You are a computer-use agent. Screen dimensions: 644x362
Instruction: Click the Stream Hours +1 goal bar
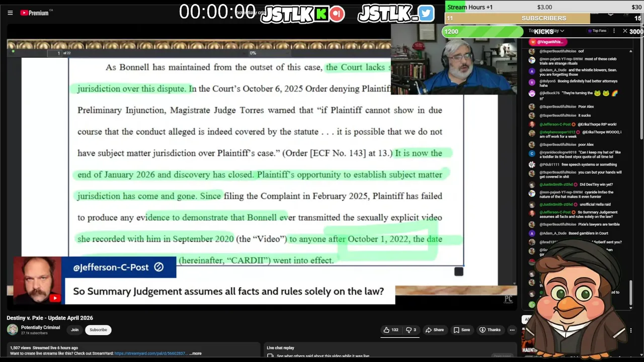pyautogui.click(x=544, y=7)
